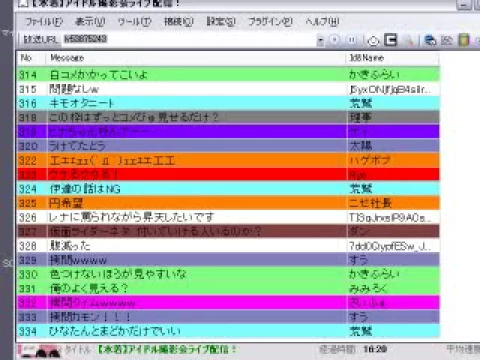Viewport: 480px width, 360px height.
Task: Click the green book toolbar icon
Action: click(x=464, y=40)
